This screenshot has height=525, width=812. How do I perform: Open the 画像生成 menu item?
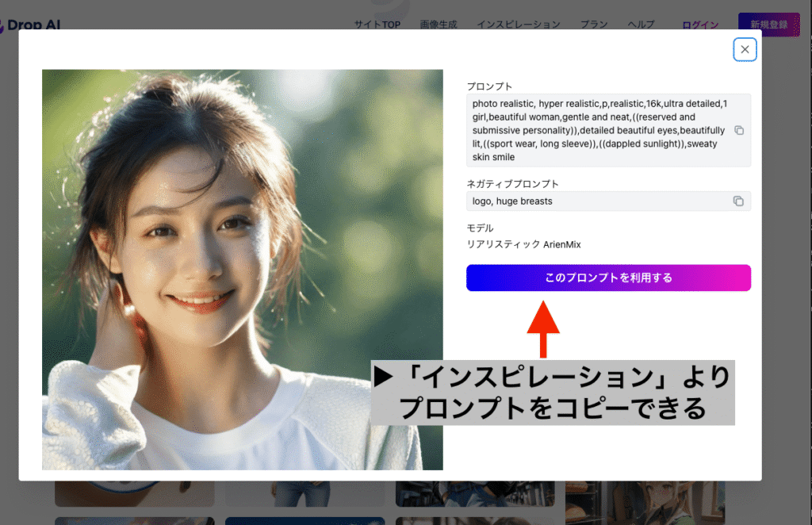(x=438, y=25)
